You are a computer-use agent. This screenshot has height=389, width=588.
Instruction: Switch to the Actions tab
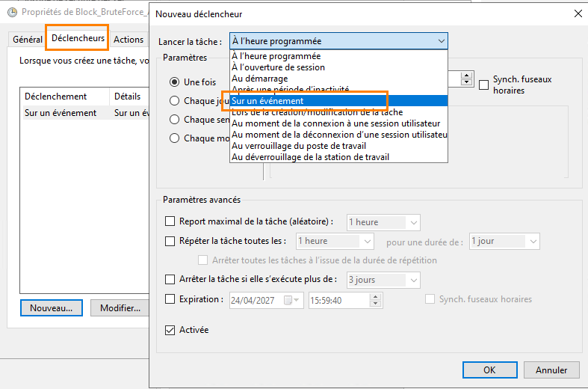tap(129, 40)
